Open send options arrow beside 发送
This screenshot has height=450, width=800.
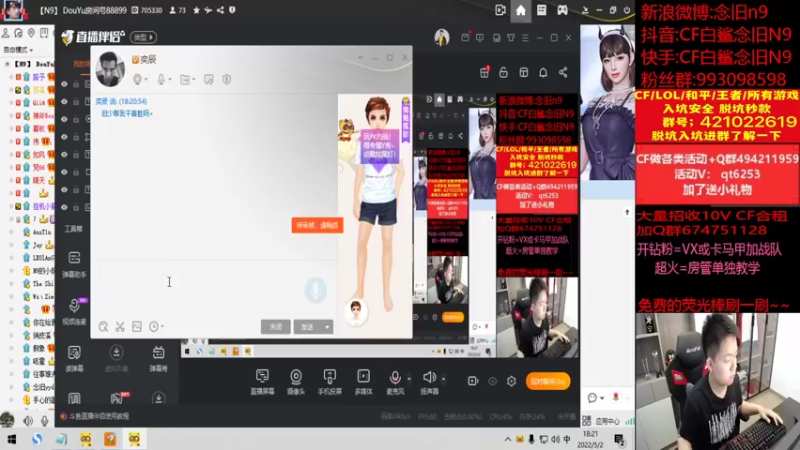[x=327, y=327]
